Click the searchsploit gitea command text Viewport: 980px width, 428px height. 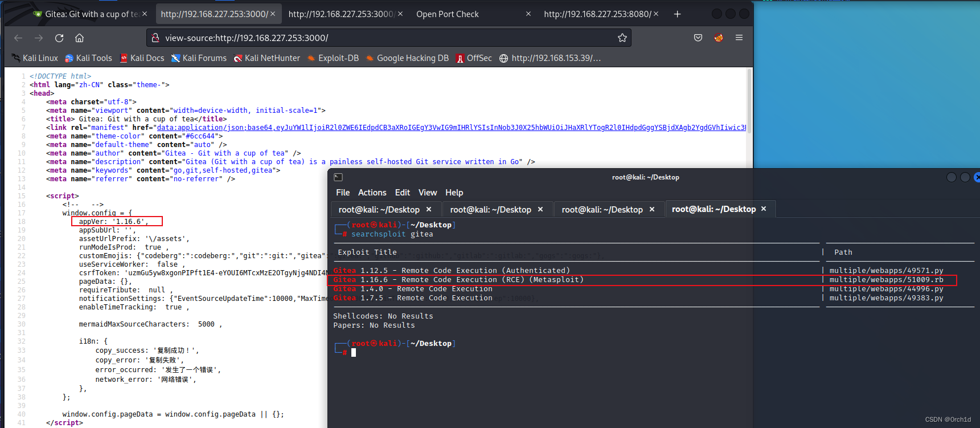[x=392, y=234]
